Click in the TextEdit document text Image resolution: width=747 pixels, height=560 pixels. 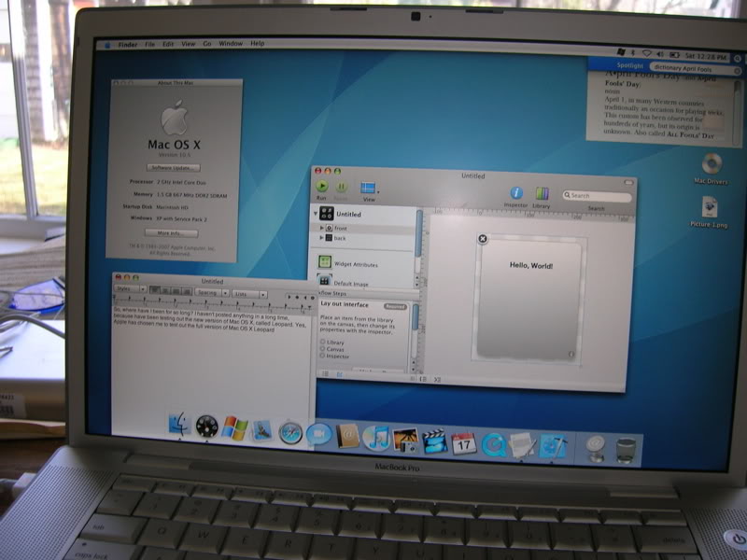[209, 318]
